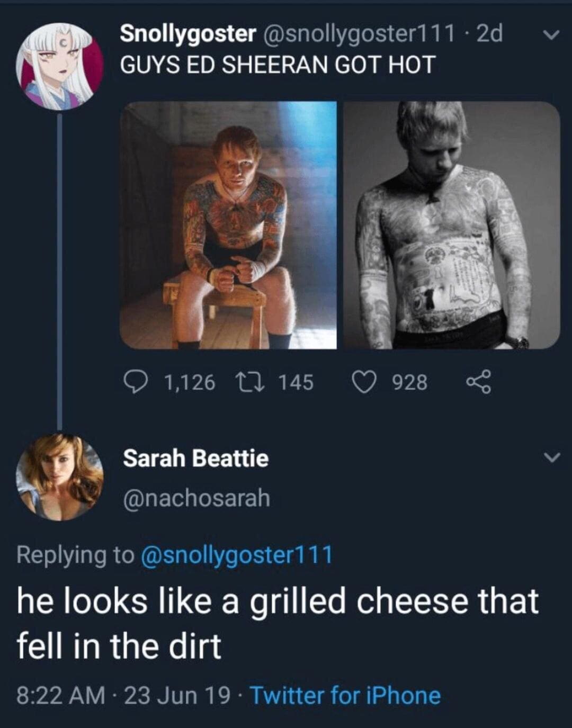
Task: Open the left photo of Ed Sheeran
Action: (228, 228)
